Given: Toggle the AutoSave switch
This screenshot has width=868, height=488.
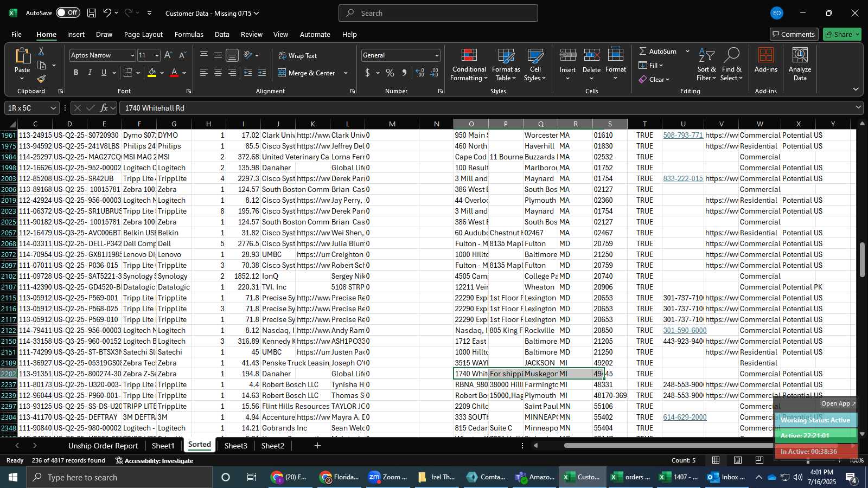Looking at the screenshot, I should [68, 12].
